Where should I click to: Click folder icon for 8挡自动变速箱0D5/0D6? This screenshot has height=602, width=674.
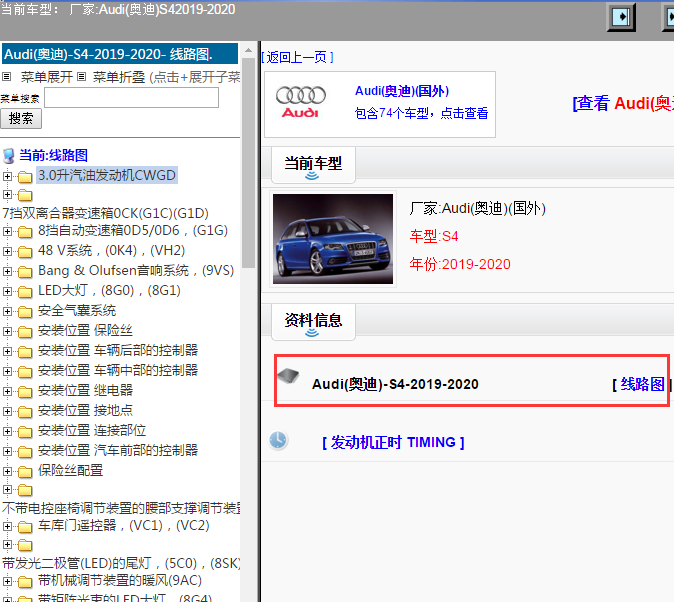point(25,232)
